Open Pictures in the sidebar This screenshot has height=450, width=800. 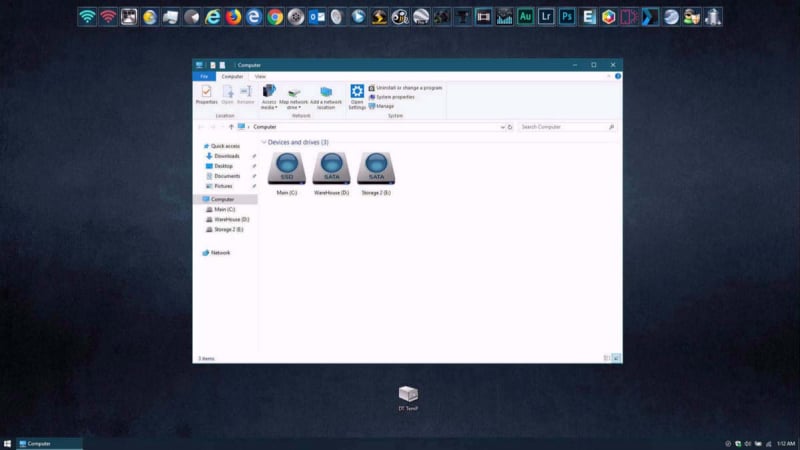coord(223,186)
